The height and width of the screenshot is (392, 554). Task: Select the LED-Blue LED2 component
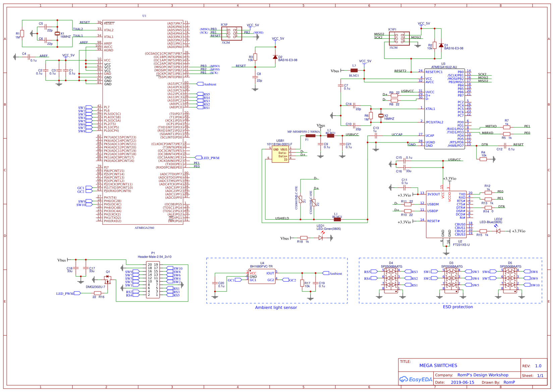[x=499, y=231]
